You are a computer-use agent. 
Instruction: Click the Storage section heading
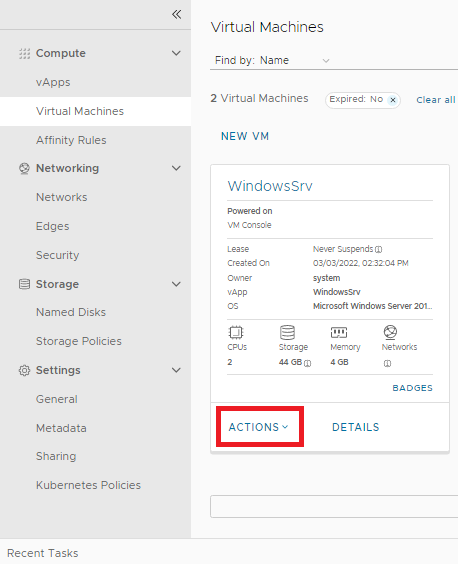(x=57, y=284)
